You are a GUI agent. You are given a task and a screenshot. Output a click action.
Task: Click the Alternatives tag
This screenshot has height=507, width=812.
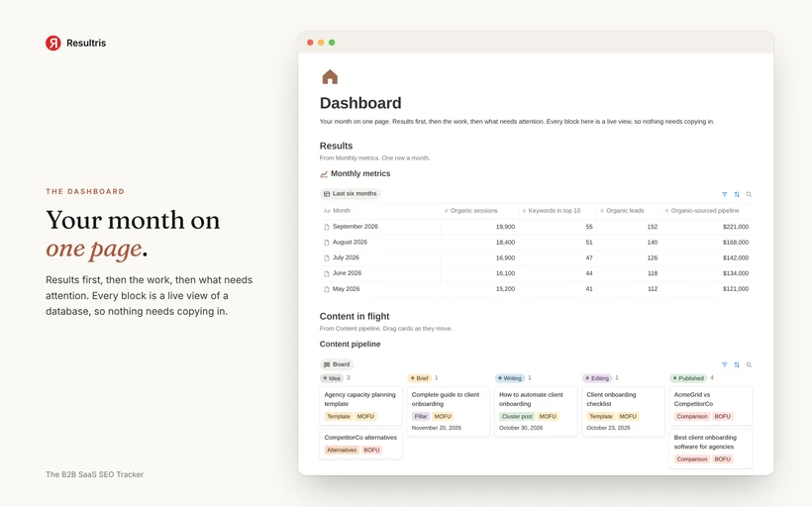342,450
